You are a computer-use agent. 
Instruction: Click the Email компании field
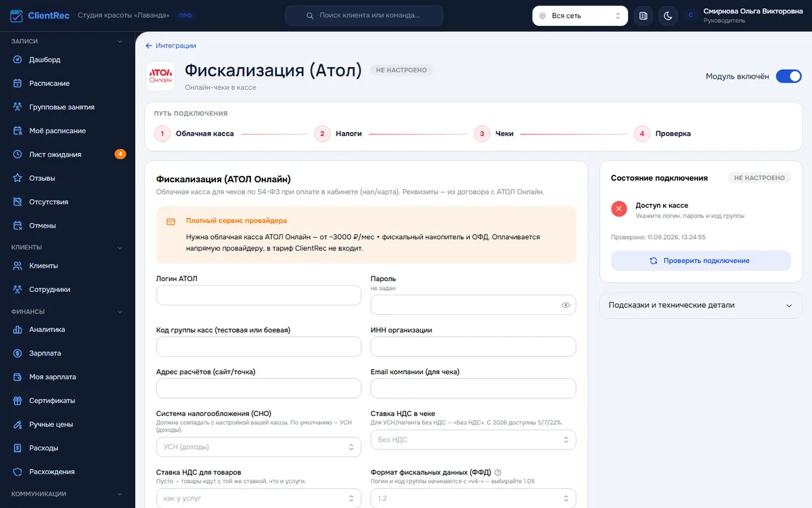pyautogui.click(x=473, y=388)
